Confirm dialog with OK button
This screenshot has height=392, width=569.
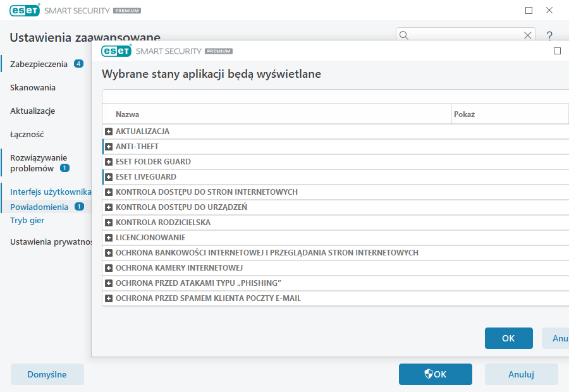pyautogui.click(x=508, y=338)
